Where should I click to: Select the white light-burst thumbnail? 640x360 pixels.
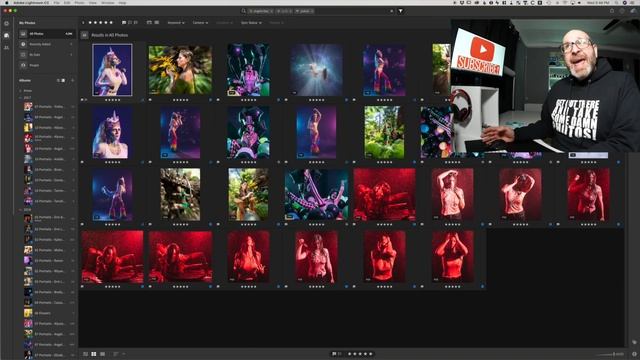point(316,70)
